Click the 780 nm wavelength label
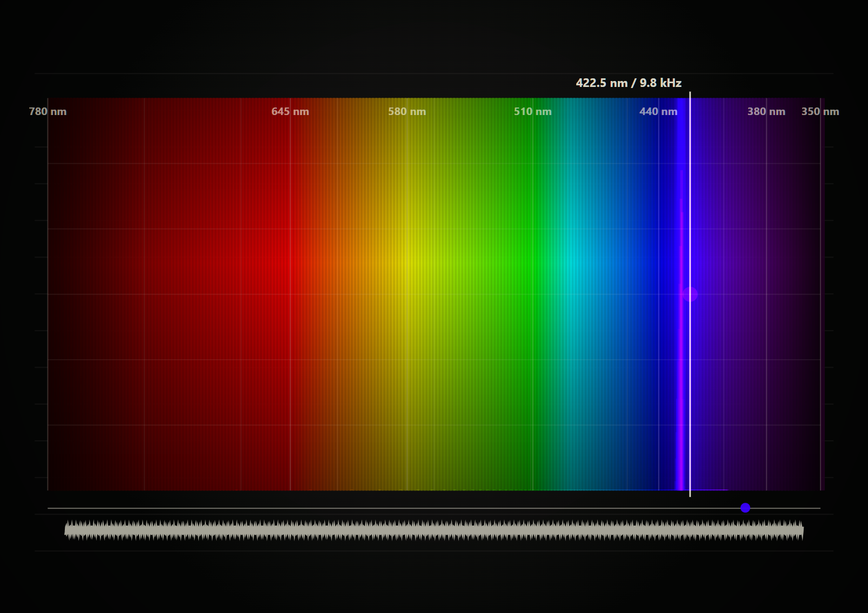 point(48,111)
